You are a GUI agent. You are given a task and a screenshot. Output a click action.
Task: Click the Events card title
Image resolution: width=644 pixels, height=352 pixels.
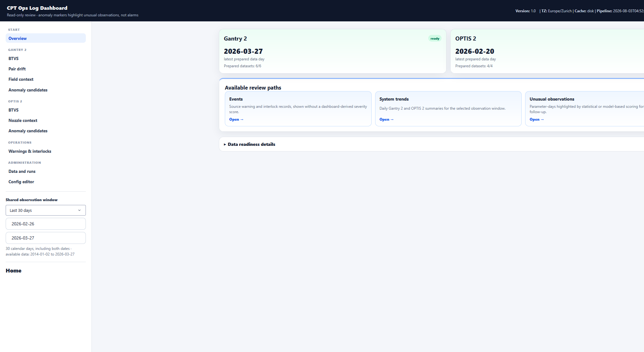pos(236,99)
